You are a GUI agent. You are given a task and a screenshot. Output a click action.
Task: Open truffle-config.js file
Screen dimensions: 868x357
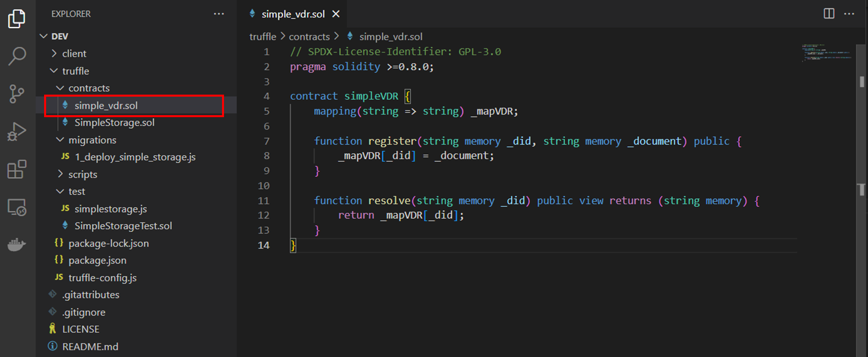pos(136,278)
